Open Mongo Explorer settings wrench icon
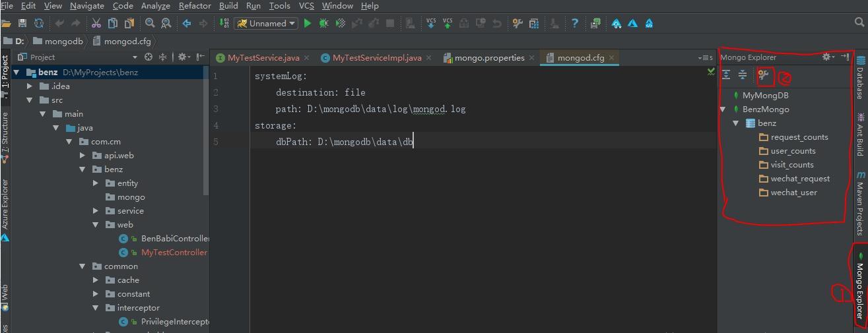The width and height of the screenshot is (868, 333). [x=764, y=75]
